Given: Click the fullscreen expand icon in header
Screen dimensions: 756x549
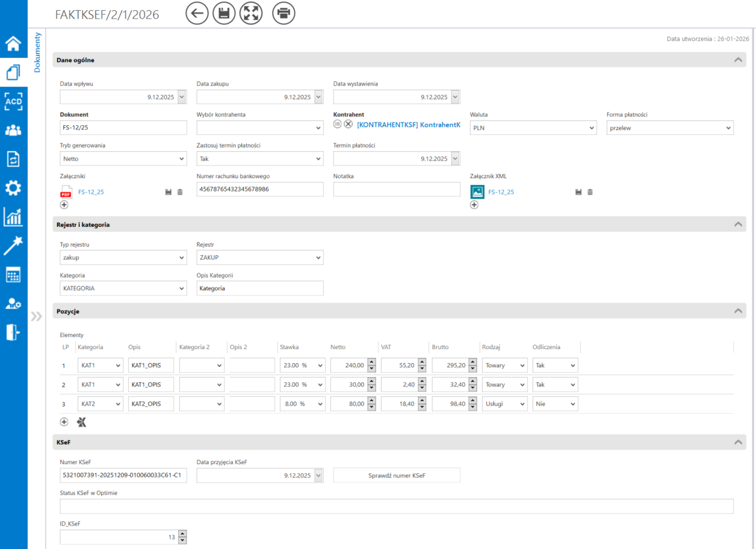Looking at the screenshot, I should 251,13.
